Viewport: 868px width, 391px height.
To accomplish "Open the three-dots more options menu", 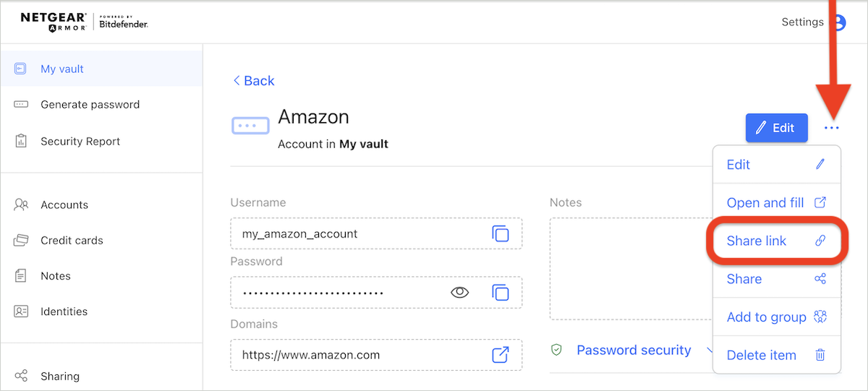I will (832, 128).
